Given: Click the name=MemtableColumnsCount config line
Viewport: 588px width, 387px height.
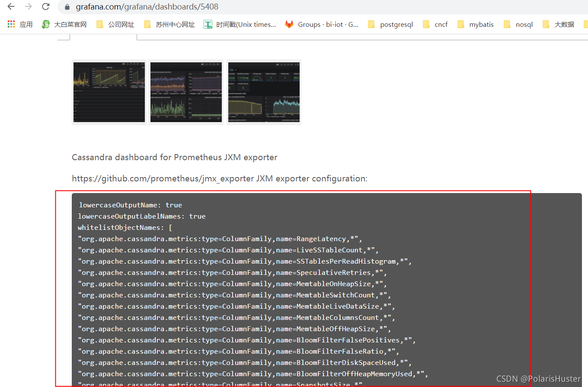Looking at the screenshot, I should 236,318.
